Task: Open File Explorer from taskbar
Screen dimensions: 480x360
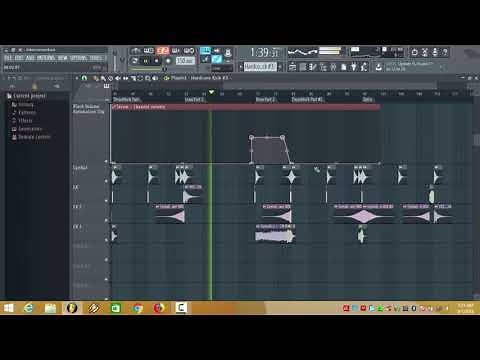Action: [50, 308]
